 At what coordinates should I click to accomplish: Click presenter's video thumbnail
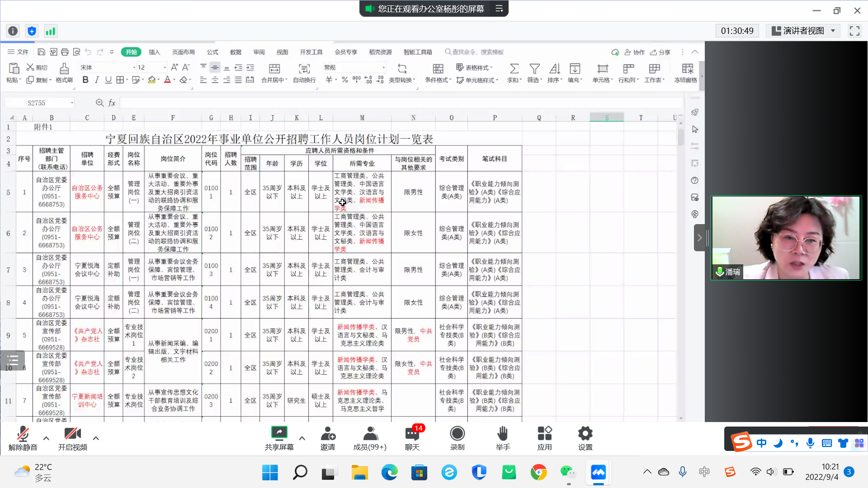coord(786,238)
